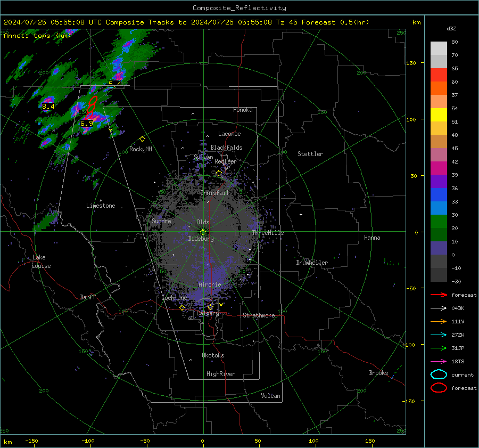Click the 5.4 storm top annotation
Screen dimensions: 479x448
(115, 84)
